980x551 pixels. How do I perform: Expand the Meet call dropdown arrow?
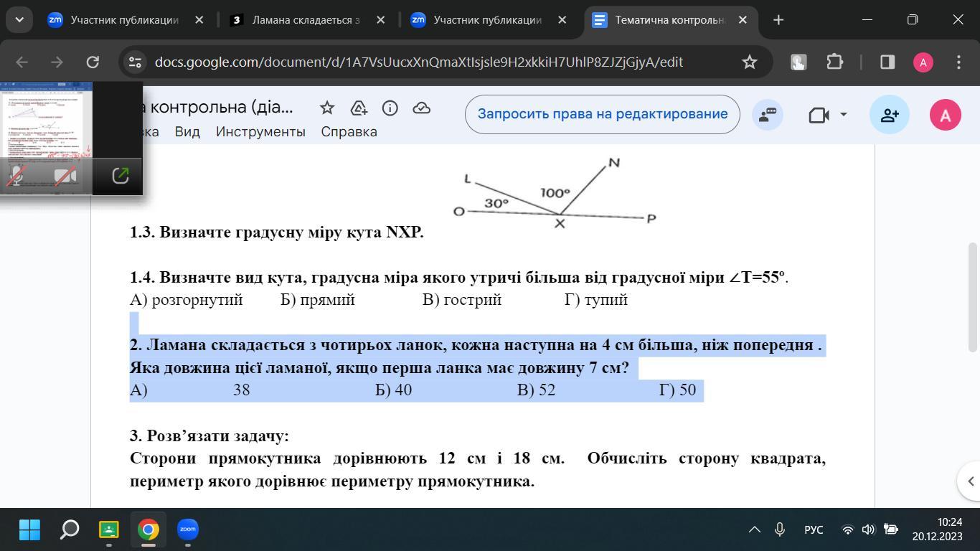[x=844, y=115]
